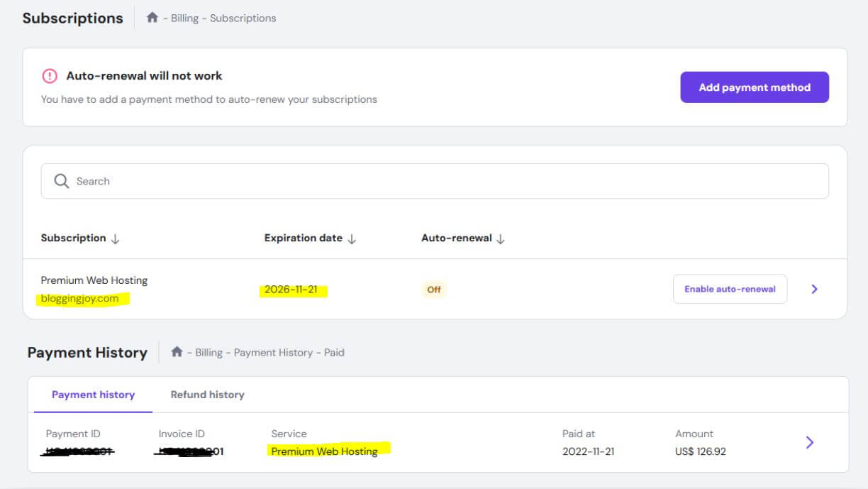The width and height of the screenshot is (868, 489).
Task: Click home icon in Subscriptions breadcrumb
Action: point(152,18)
